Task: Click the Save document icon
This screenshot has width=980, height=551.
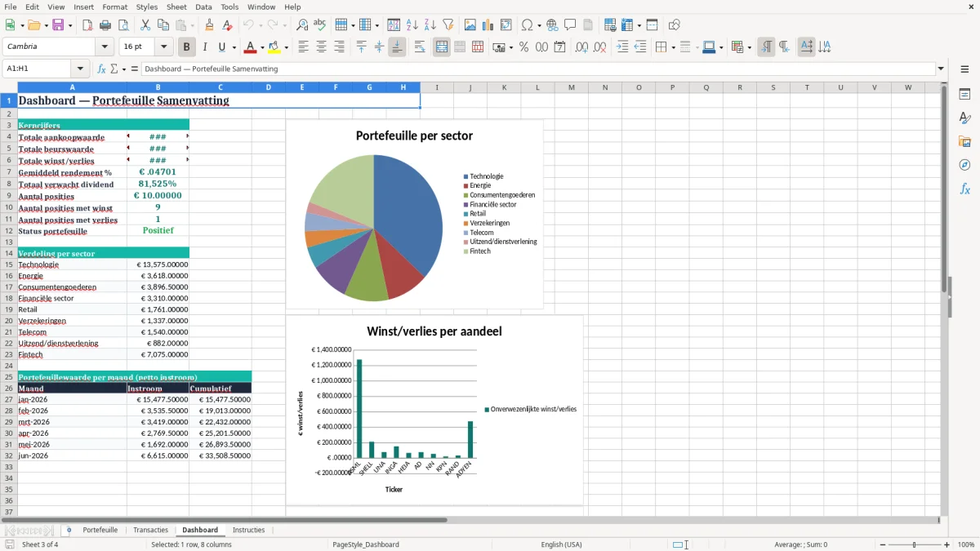Action: click(x=58, y=25)
